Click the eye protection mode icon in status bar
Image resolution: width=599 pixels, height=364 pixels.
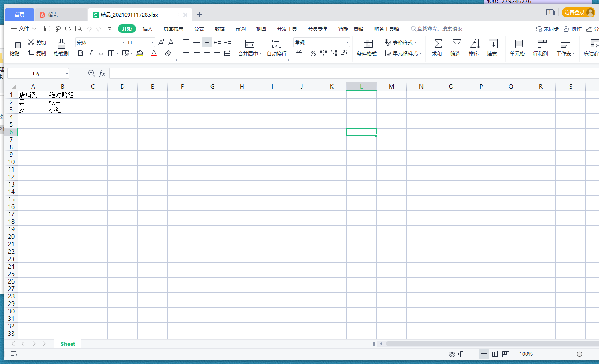pos(452,354)
